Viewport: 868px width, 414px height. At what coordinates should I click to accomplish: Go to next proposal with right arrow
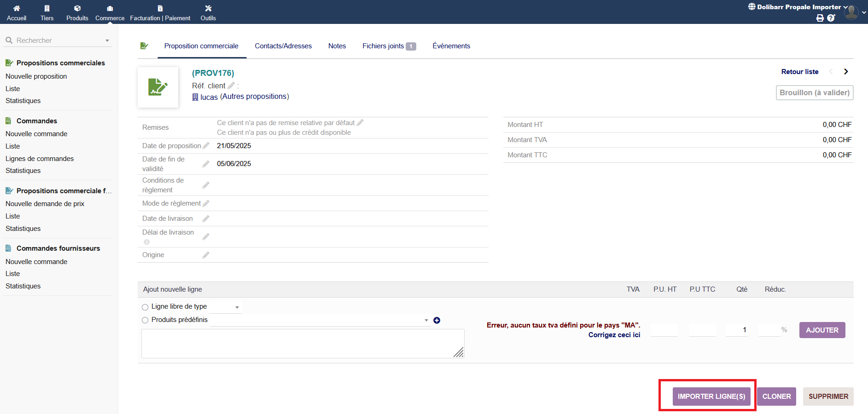pyautogui.click(x=845, y=71)
